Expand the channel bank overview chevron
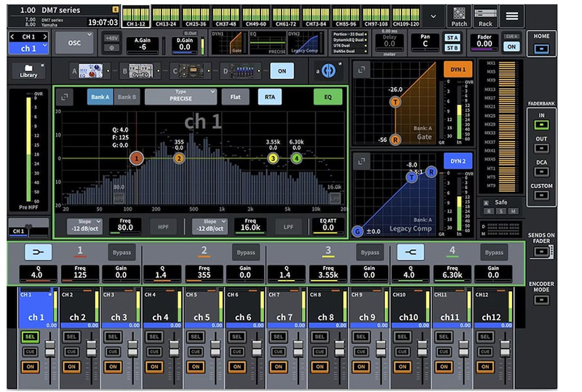The height and width of the screenshot is (392, 582). pos(433,16)
